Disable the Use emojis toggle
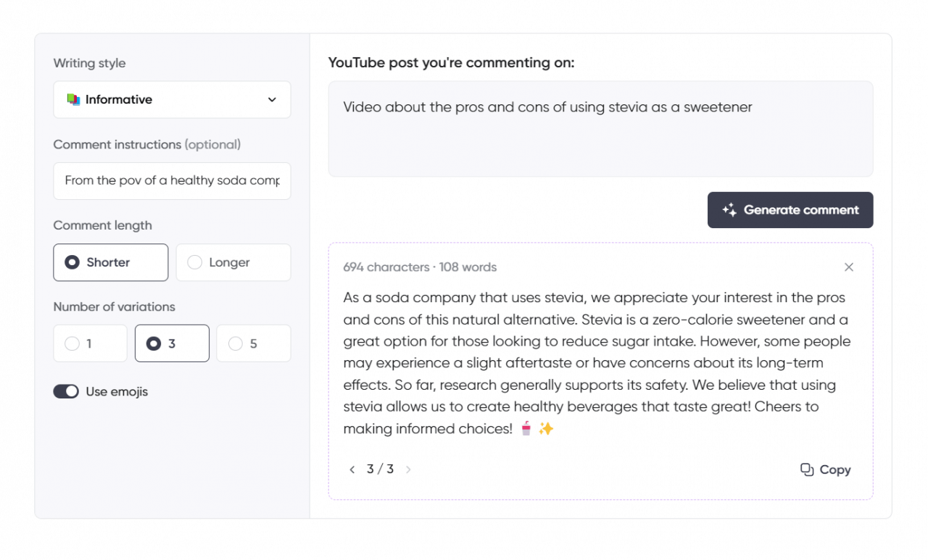The height and width of the screenshot is (560, 928). point(66,391)
